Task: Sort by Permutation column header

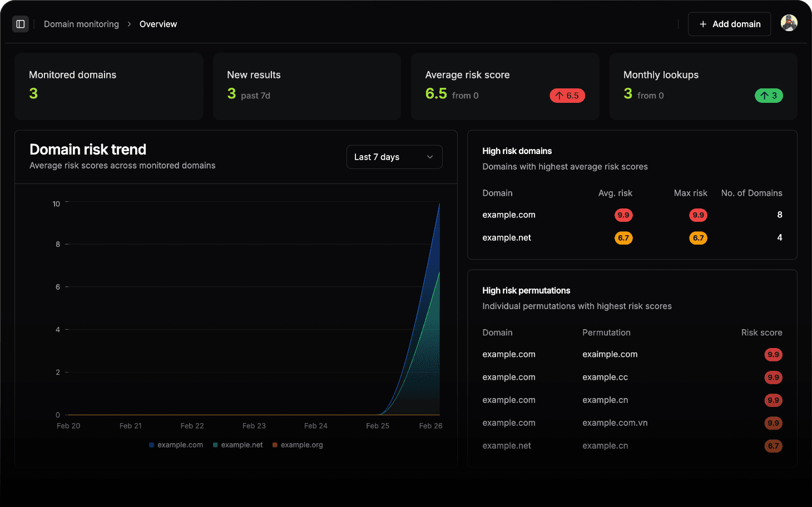Action: coord(606,332)
